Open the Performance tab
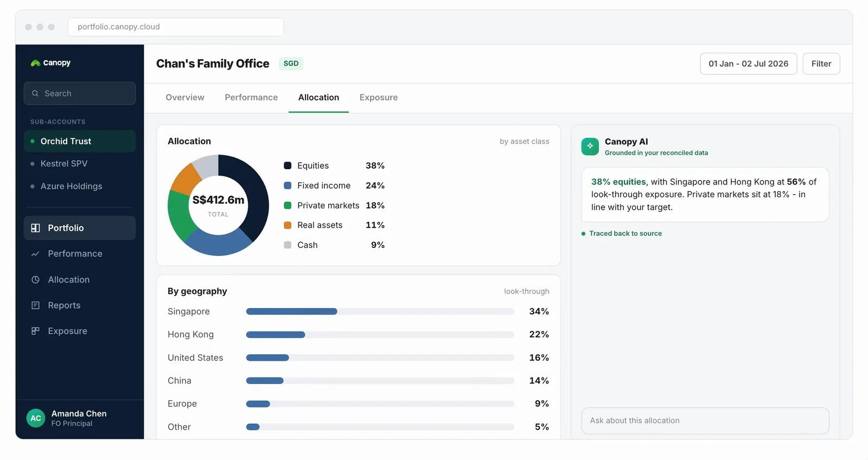 [x=251, y=98]
